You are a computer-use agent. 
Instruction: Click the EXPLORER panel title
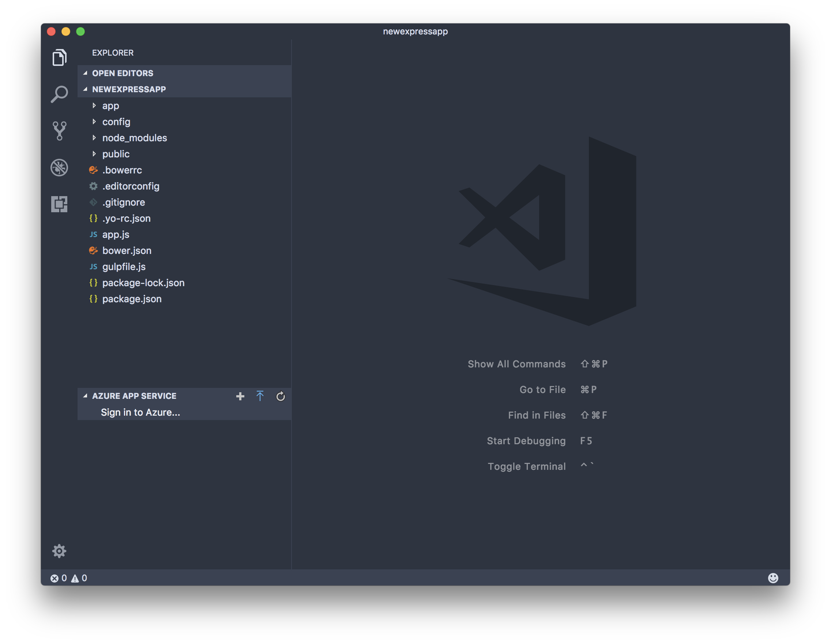pyautogui.click(x=113, y=53)
